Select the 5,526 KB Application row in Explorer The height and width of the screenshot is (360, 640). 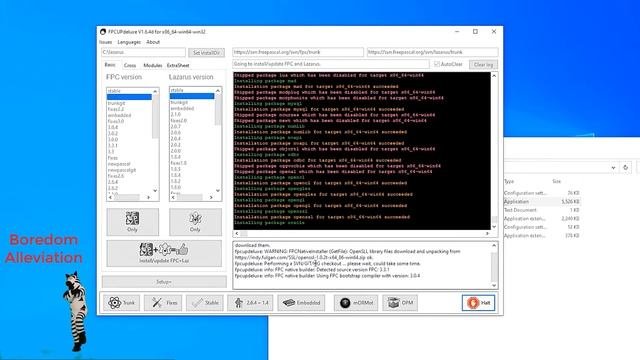click(x=542, y=202)
